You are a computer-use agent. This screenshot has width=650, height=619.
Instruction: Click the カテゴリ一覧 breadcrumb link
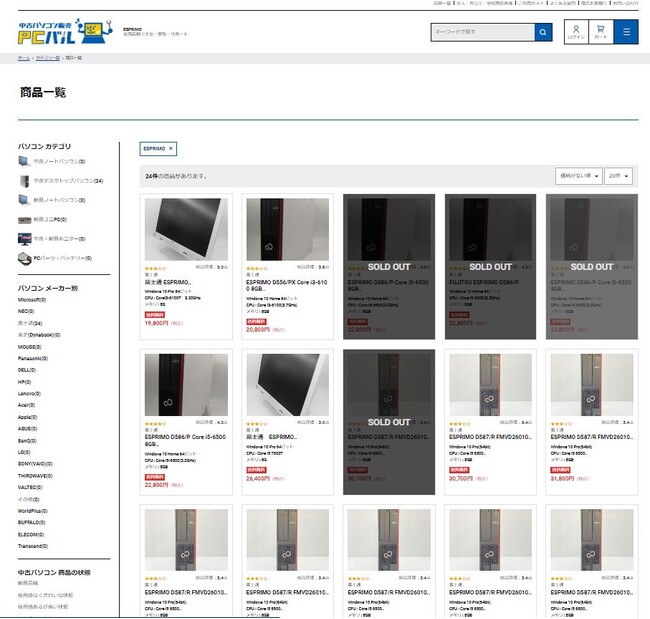coord(48,59)
